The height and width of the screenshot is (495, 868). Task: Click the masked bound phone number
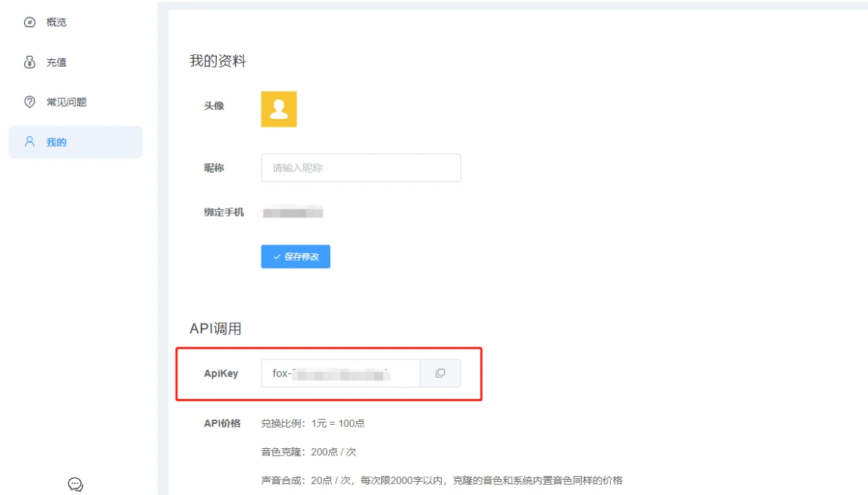pyautogui.click(x=293, y=212)
